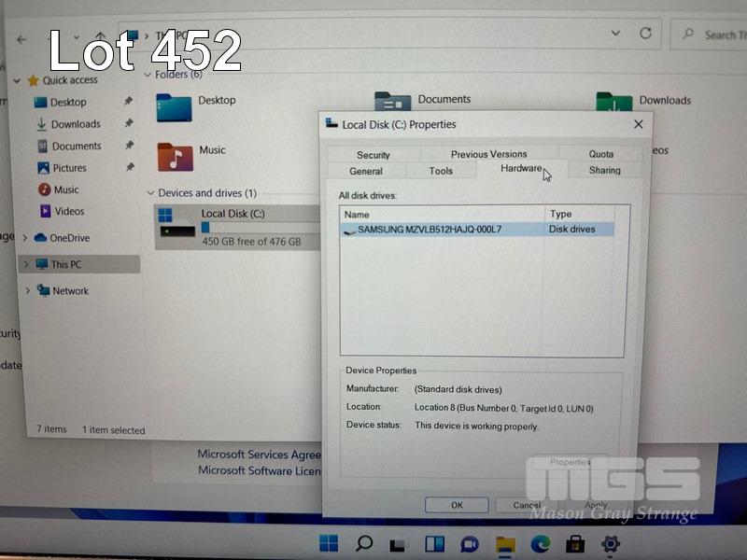The image size is (747, 560).
Task: Switch to the General tab
Action: (366, 172)
